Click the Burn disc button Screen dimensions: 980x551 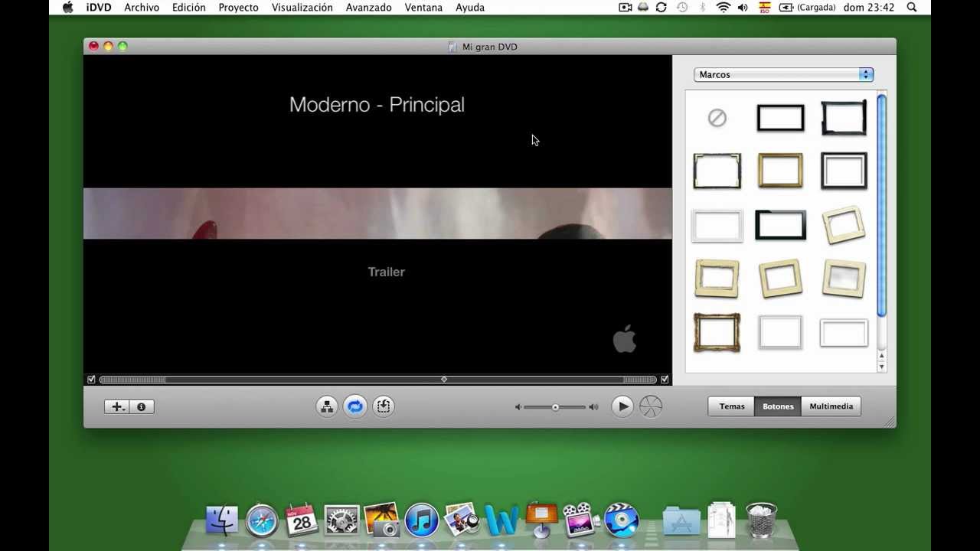pyautogui.click(x=651, y=406)
